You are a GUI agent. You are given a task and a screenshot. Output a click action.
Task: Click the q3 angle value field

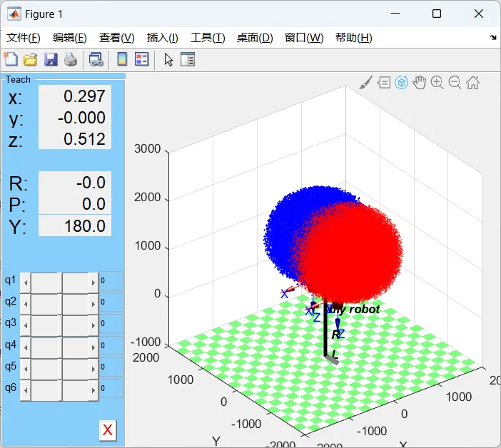click(111, 323)
